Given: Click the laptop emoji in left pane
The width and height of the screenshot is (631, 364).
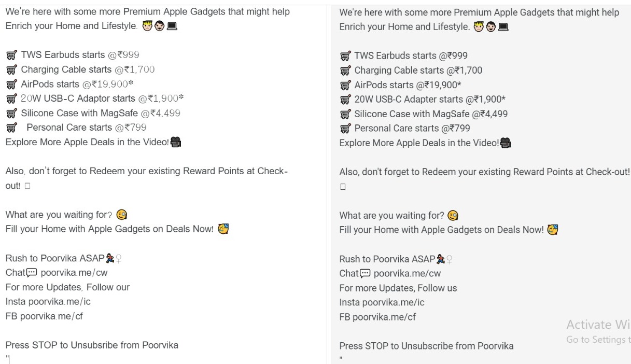Looking at the screenshot, I should click(x=172, y=26).
